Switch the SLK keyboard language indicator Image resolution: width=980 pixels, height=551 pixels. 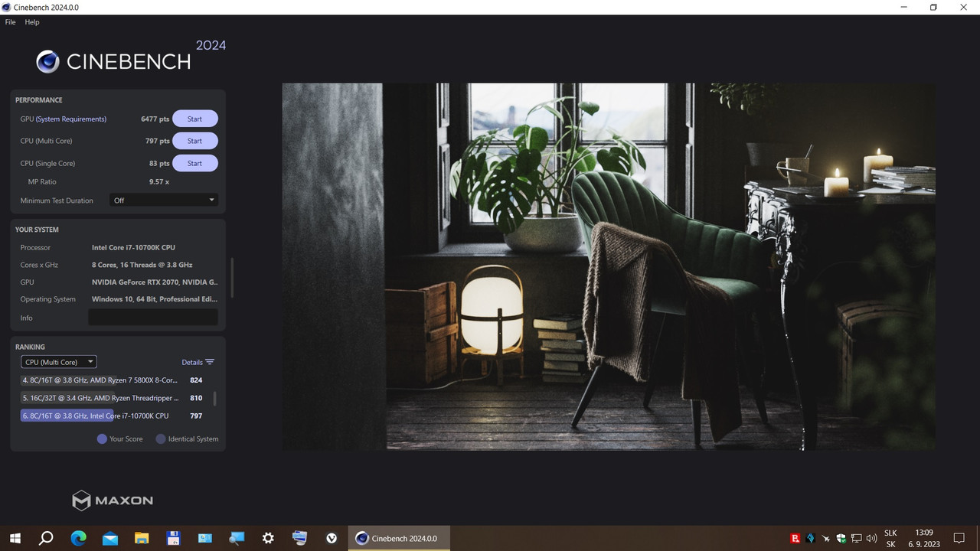890,538
